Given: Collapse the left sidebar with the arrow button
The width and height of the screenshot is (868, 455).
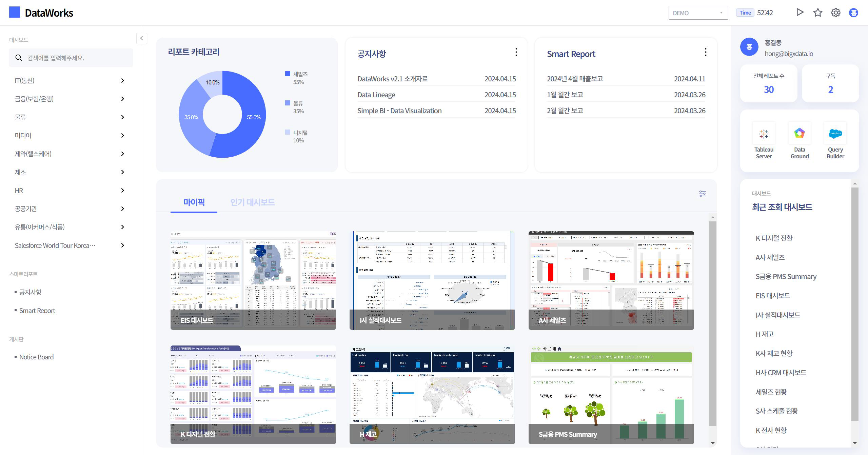Looking at the screenshot, I should click(142, 38).
